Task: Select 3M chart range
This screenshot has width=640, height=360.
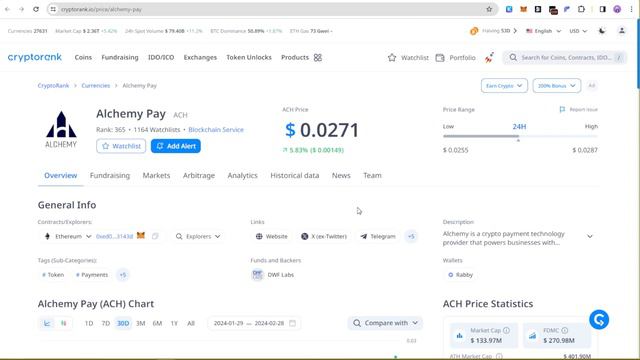Action: [x=140, y=323]
